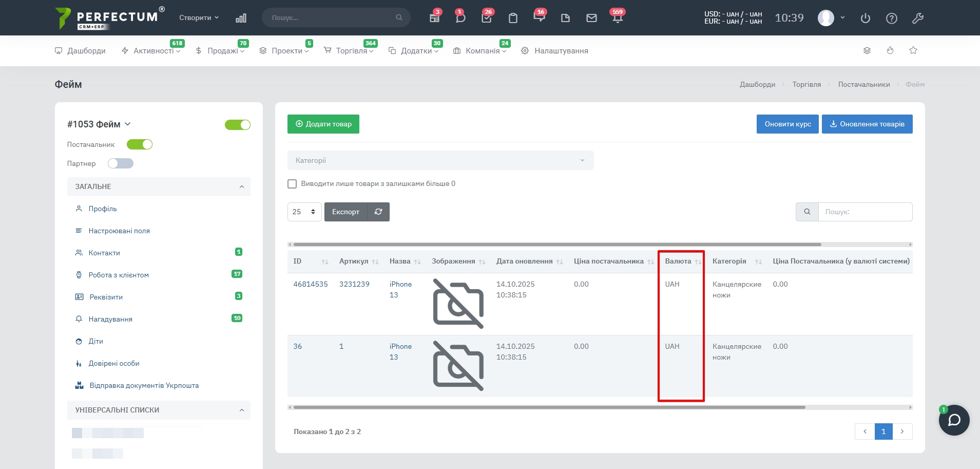Image resolution: width=980 pixels, height=469 pixels.
Task: Toggle the Постачальник switch off
Action: coord(140,144)
